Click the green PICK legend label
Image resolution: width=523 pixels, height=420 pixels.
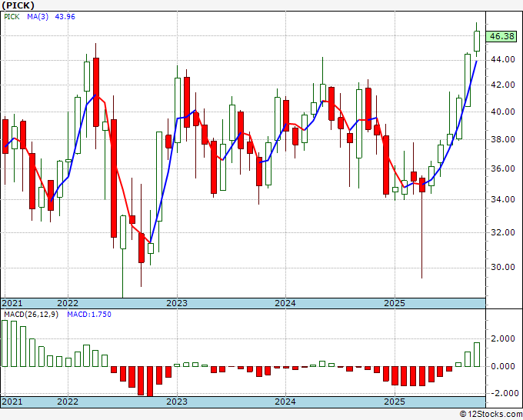[x=12, y=17]
